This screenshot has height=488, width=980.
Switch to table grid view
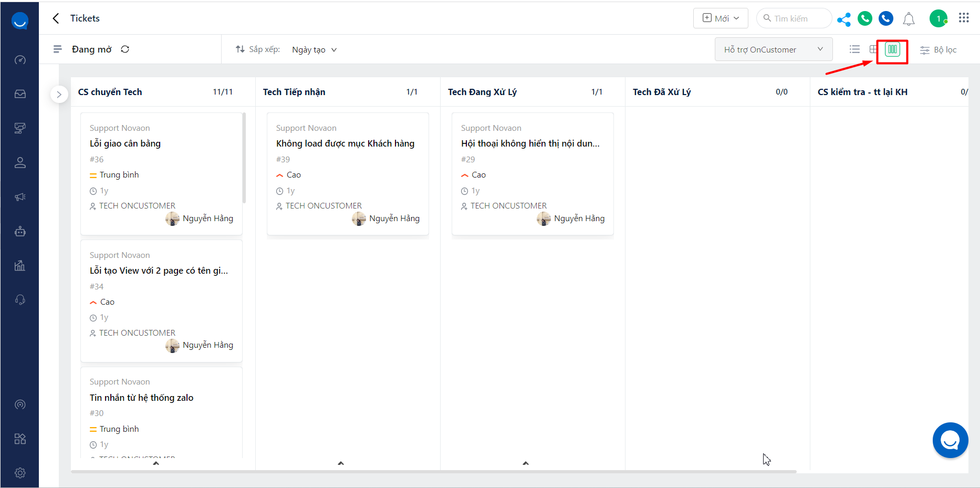[x=873, y=49]
